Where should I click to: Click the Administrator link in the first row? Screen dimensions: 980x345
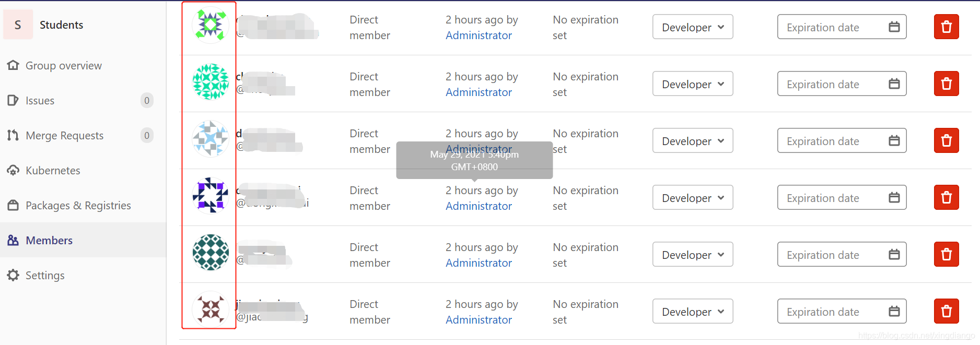[479, 35]
